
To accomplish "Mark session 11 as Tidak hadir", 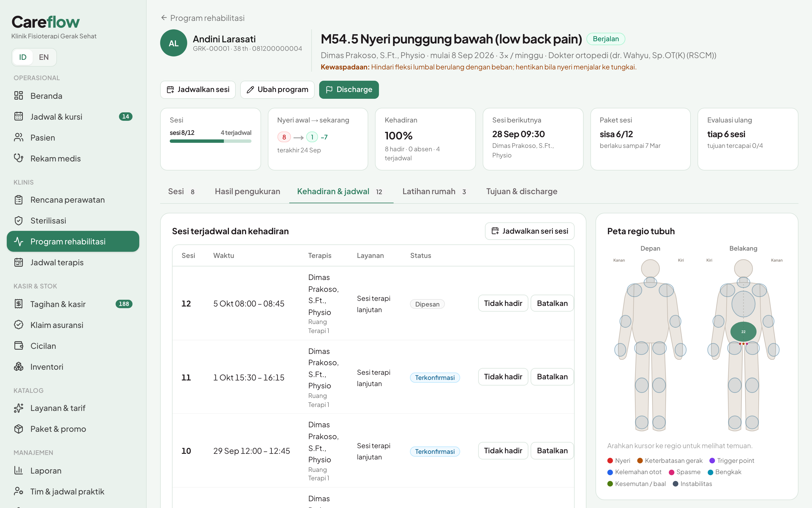I will [x=503, y=377].
